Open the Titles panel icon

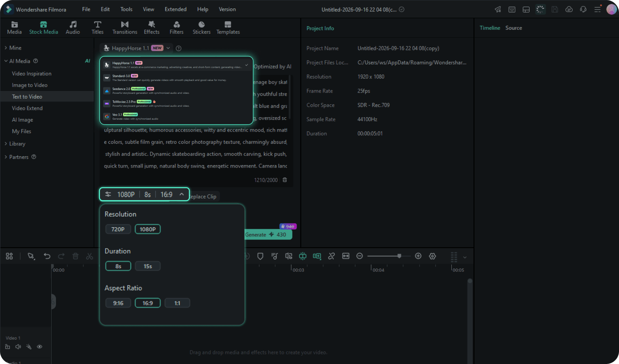click(98, 25)
